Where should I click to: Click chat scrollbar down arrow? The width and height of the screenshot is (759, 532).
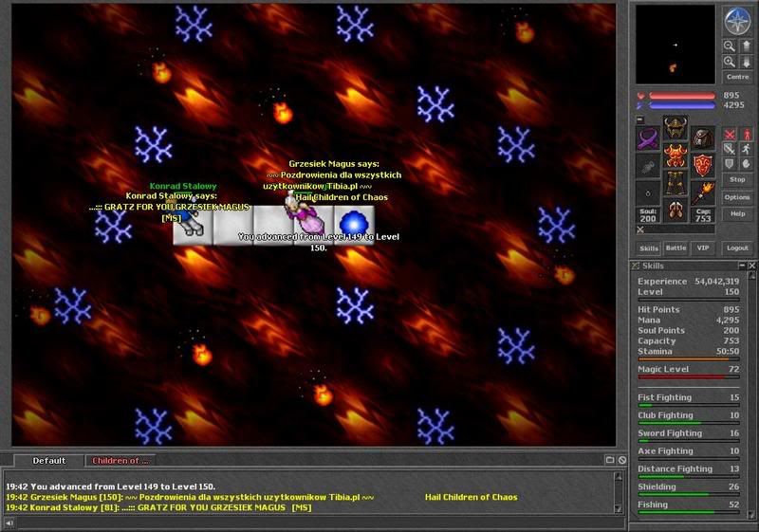click(x=619, y=508)
